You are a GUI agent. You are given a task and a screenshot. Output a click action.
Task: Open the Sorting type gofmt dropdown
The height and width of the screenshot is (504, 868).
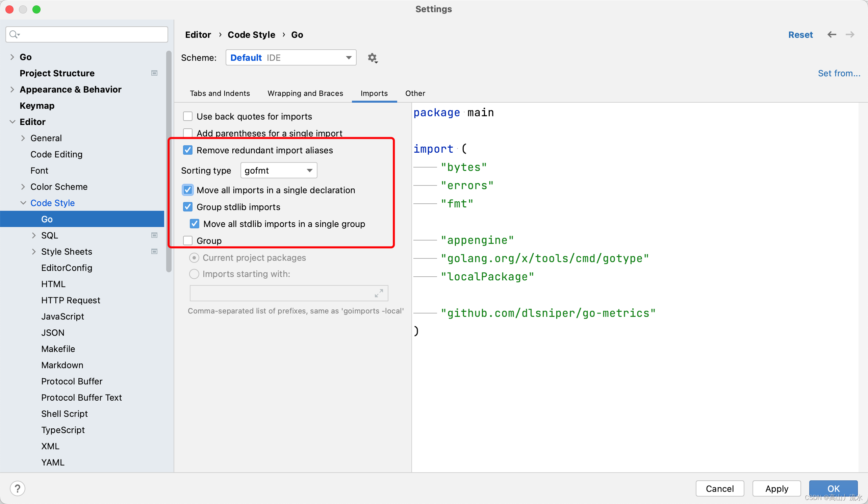click(278, 171)
